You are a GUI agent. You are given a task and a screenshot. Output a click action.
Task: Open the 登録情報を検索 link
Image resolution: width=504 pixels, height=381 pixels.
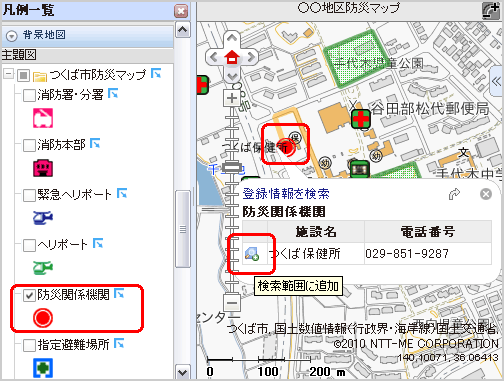(x=286, y=193)
